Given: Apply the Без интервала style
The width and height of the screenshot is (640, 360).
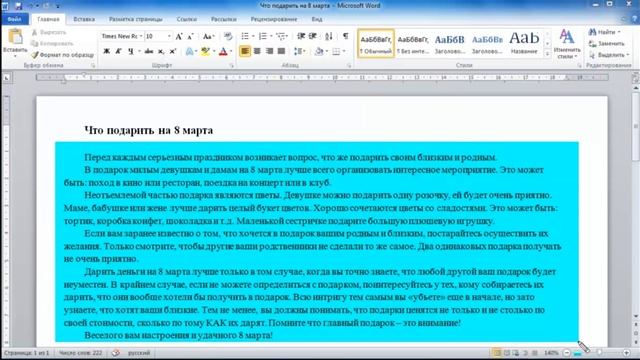Looking at the screenshot, I should [x=413, y=43].
